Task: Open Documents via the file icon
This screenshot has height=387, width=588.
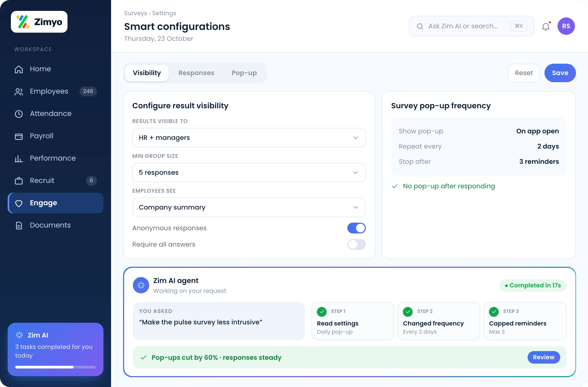Action: click(x=19, y=225)
